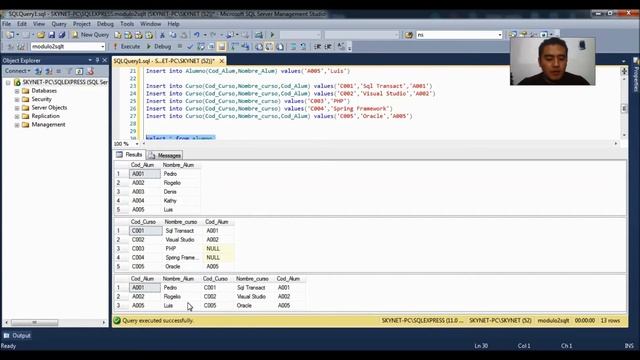640x360 pixels.
Task: Select cell A001 in first result grid
Action: pos(144,174)
